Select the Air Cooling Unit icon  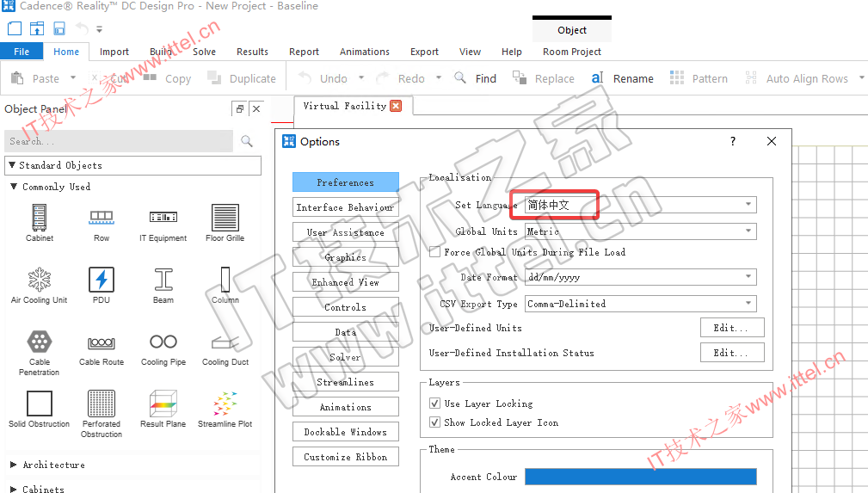pos(40,280)
